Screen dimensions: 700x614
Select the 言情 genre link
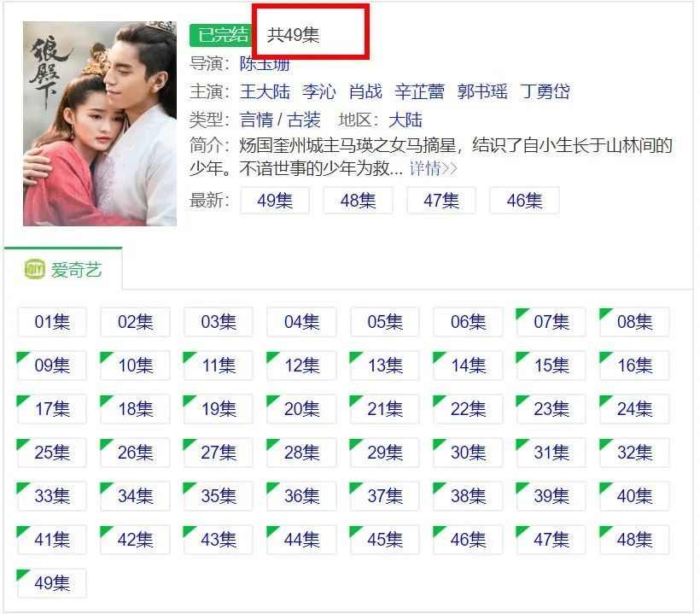256,120
